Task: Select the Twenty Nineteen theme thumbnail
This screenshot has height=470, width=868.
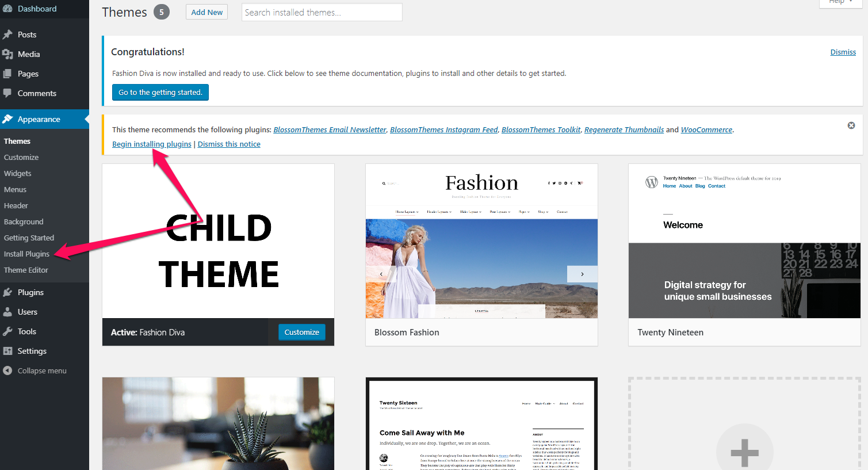Action: click(x=744, y=241)
